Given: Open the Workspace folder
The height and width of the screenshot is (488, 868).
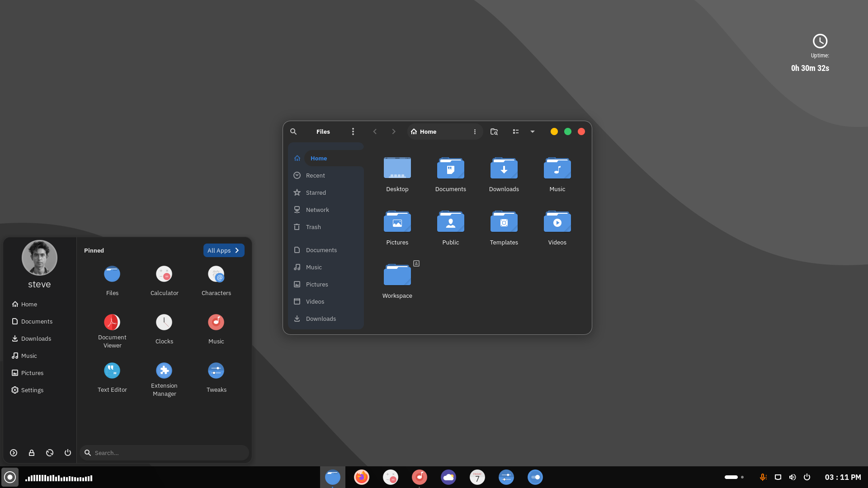Looking at the screenshot, I should click(397, 276).
